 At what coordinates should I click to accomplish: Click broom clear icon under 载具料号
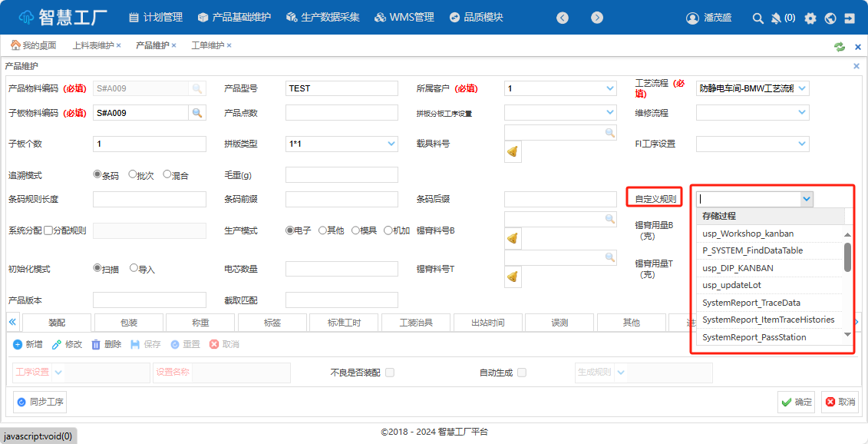(512, 152)
